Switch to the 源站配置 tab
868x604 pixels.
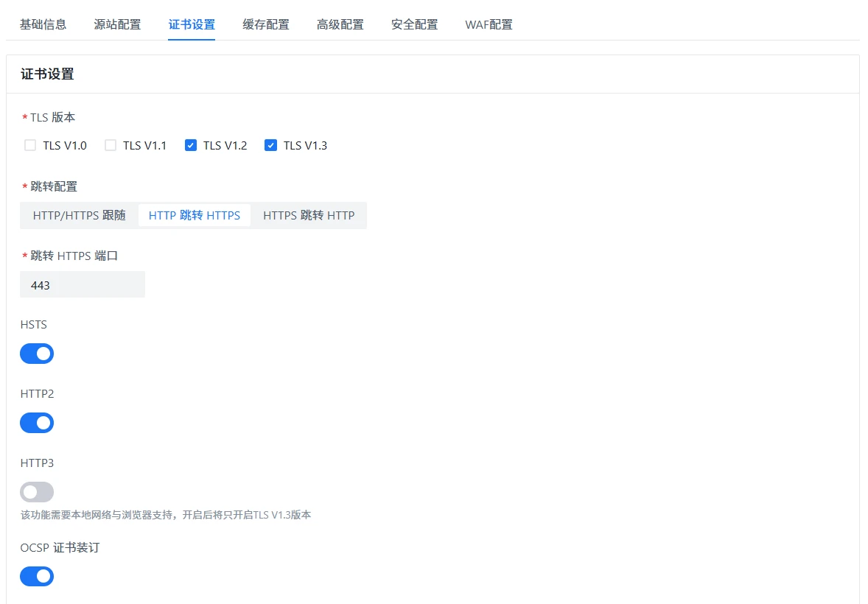117,24
